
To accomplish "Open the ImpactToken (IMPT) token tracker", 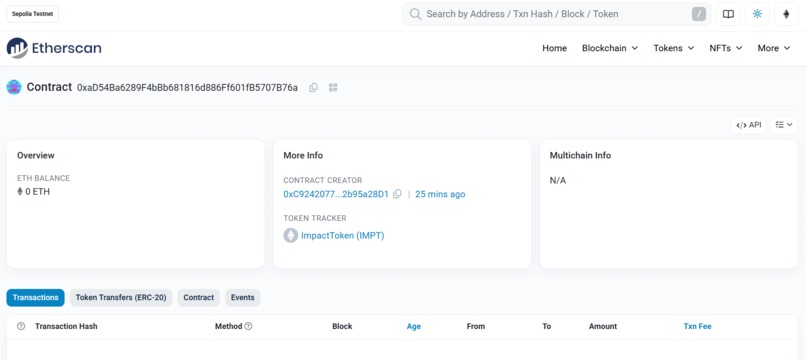I will click(342, 236).
